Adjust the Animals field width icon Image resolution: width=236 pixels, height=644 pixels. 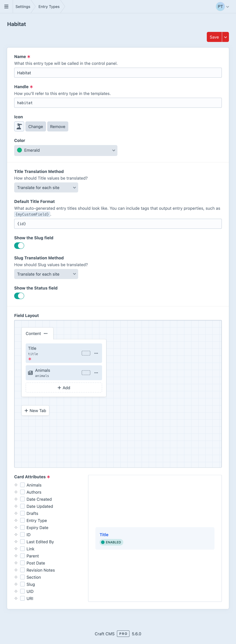coord(86,373)
